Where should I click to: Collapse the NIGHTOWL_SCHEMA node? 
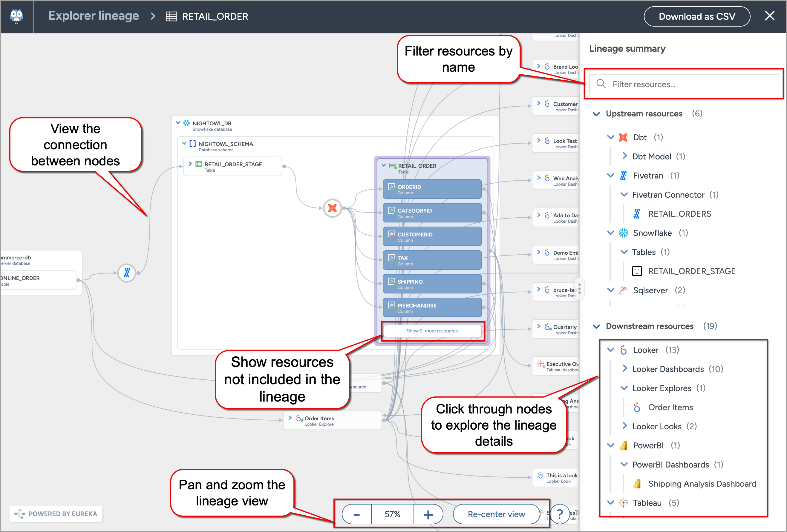click(184, 143)
